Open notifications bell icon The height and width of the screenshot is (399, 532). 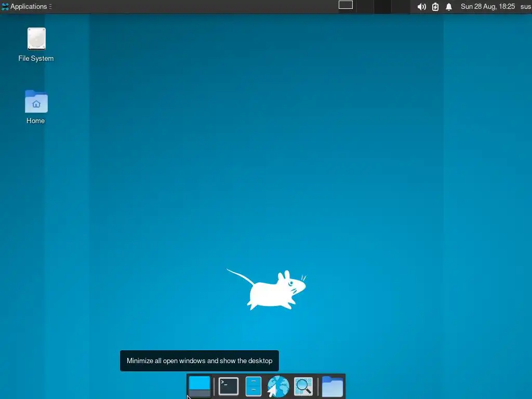click(448, 7)
